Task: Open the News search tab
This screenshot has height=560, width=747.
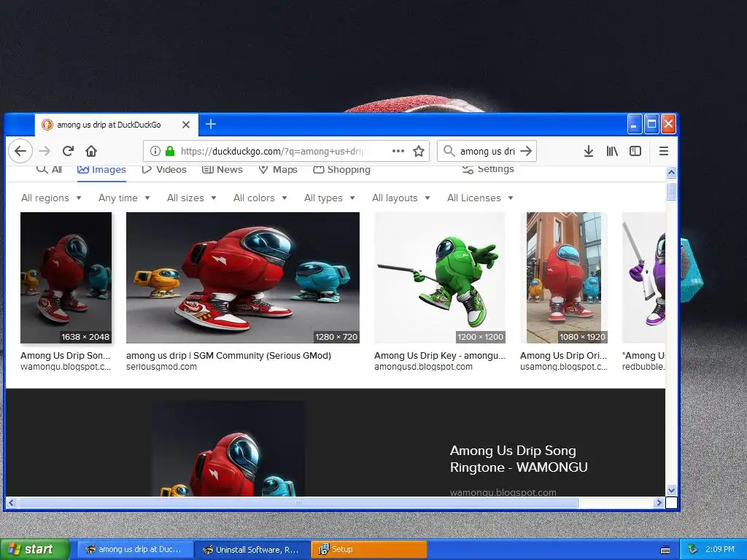Action: click(222, 169)
